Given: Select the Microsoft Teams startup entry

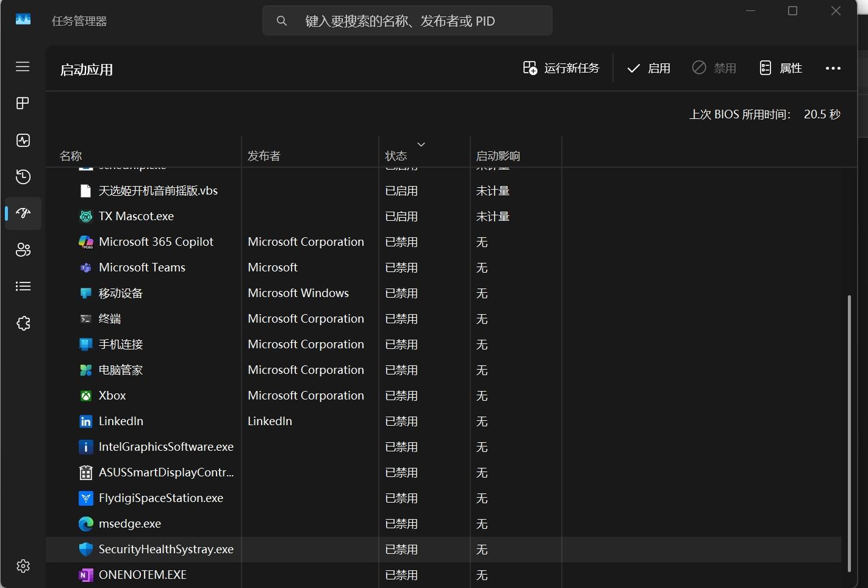Looking at the screenshot, I should pos(142,268).
